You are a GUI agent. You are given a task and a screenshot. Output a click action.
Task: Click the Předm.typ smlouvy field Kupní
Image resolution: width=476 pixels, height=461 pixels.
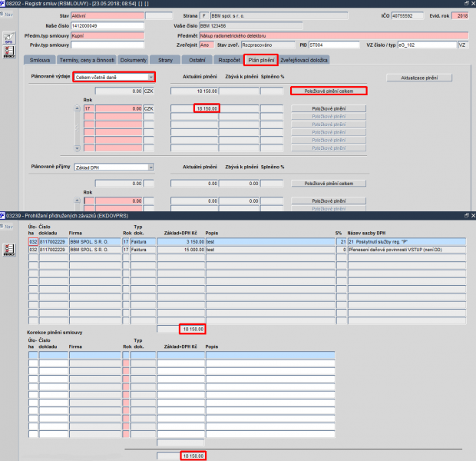pos(107,36)
